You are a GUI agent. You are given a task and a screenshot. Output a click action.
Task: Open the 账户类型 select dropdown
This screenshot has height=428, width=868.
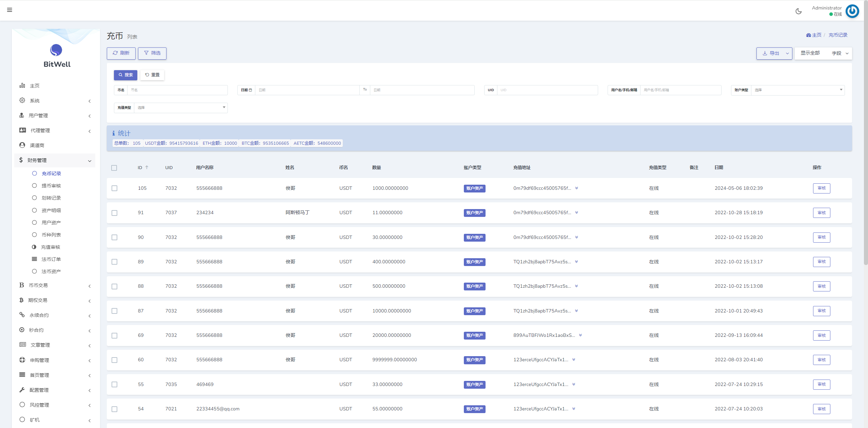pyautogui.click(x=797, y=90)
